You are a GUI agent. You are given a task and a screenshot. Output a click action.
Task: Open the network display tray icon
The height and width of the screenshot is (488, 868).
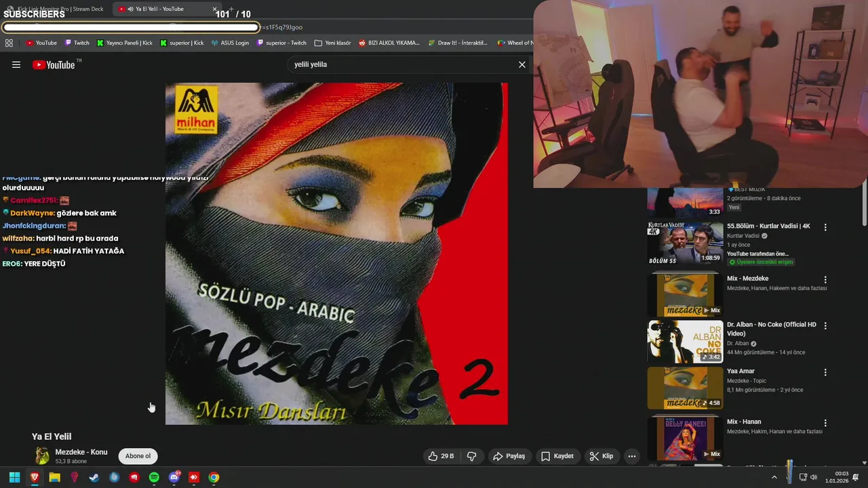803,477
